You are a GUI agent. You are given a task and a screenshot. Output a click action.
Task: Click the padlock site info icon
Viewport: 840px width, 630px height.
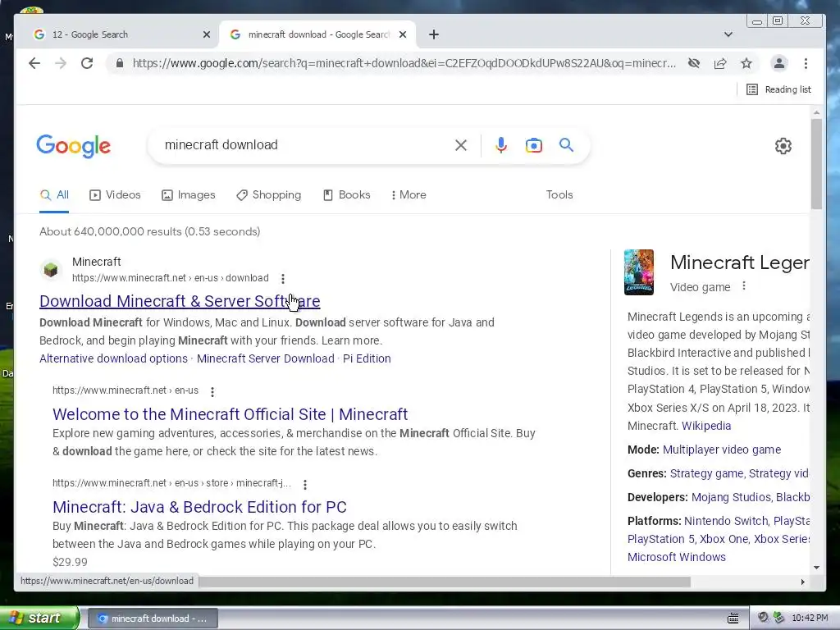[x=120, y=63]
